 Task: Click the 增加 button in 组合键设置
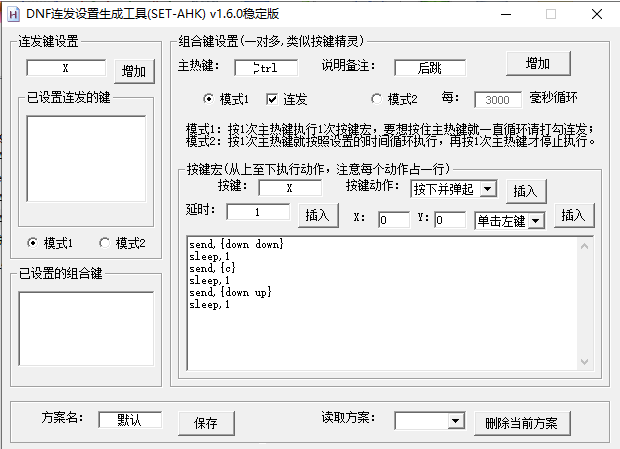click(538, 64)
